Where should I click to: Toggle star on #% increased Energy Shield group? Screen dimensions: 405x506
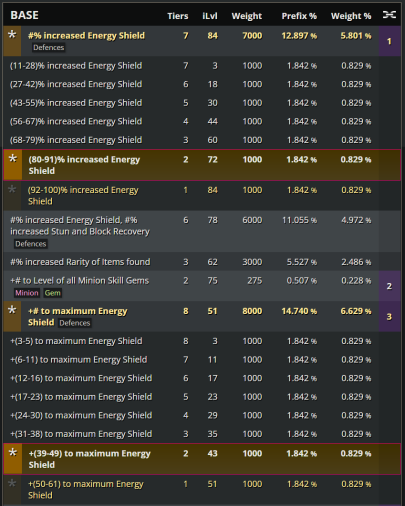point(12,41)
